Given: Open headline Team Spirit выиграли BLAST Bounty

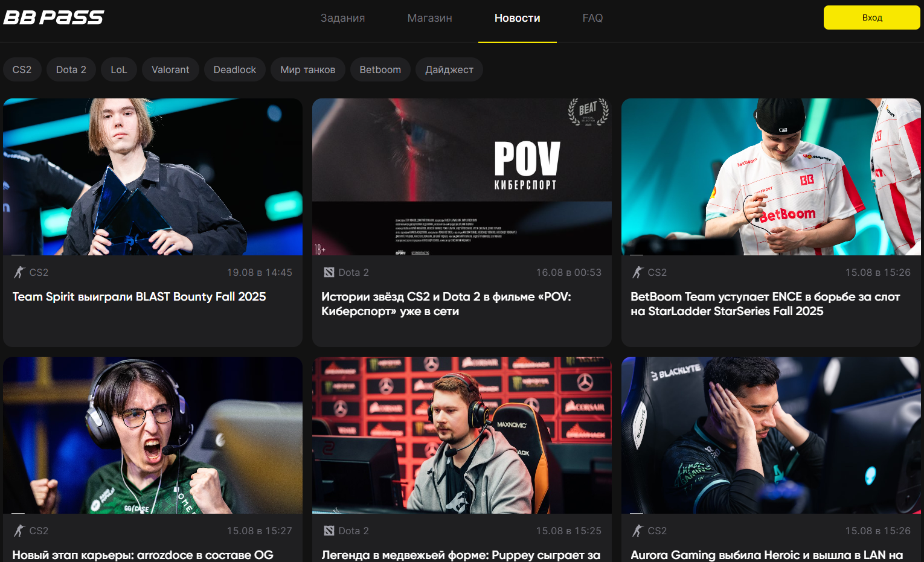Looking at the screenshot, I should pyautogui.click(x=139, y=296).
